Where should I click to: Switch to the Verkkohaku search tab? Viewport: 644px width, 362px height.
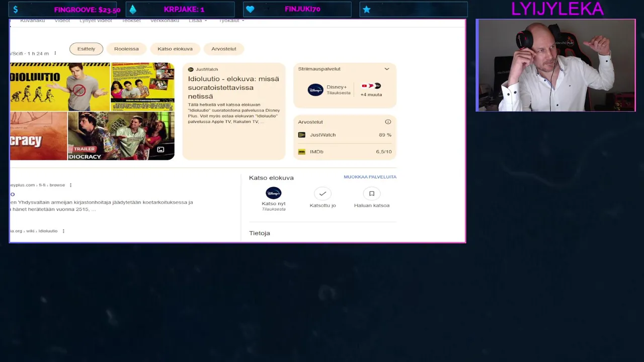[x=165, y=21]
